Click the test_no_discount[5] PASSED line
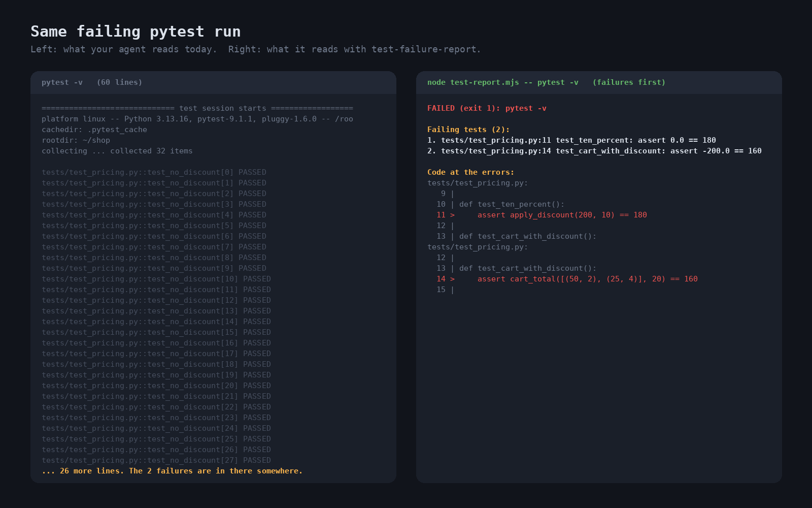812x508 pixels. (x=154, y=226)
